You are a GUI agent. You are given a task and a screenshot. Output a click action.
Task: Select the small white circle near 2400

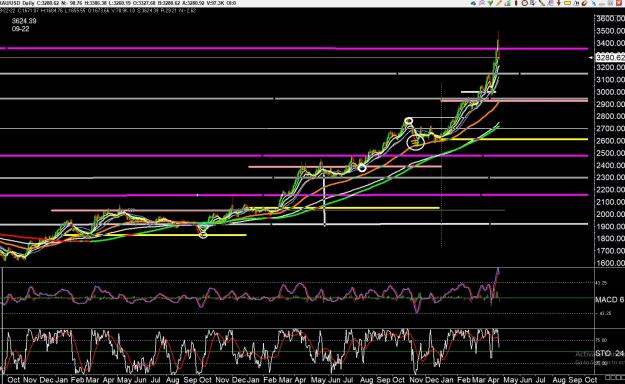click(x=362, y=168)
